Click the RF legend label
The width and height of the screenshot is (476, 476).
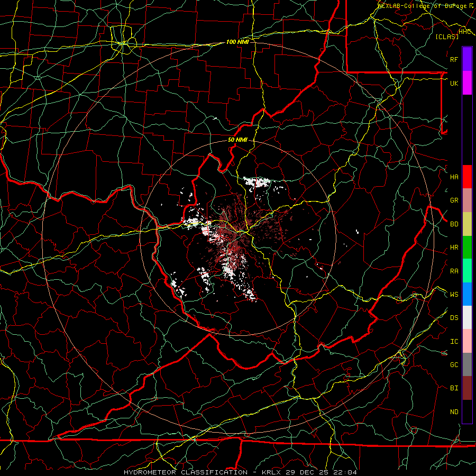click(454, 59)
